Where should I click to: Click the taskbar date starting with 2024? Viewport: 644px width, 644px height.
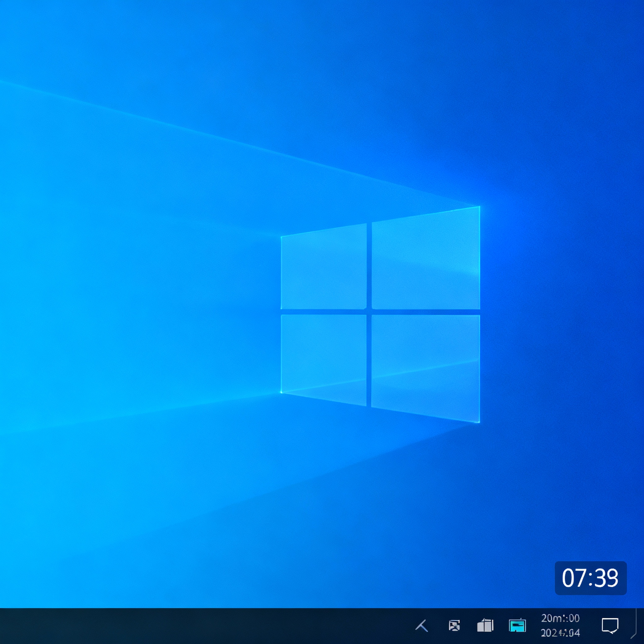(x=560, y=633)
